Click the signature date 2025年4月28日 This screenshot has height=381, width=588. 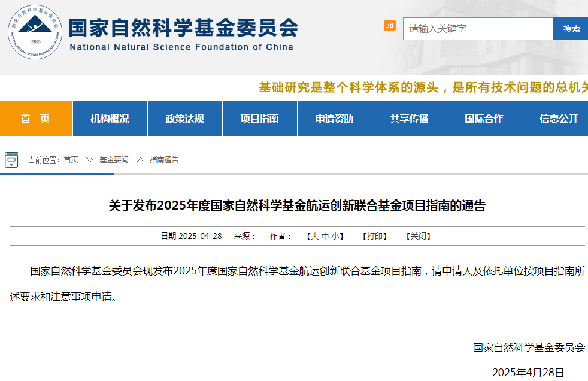[528, 373]
